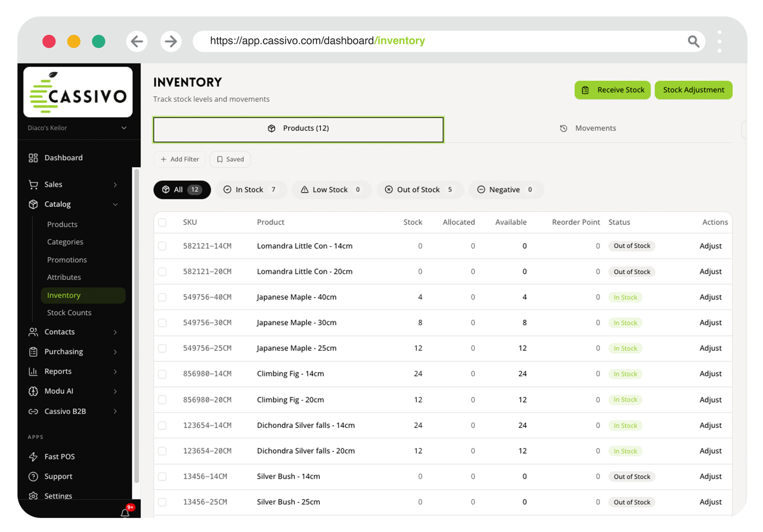The height and width of the screenshot is (532, 763).
Task: Click Adjust for Silver Bush - 14cm
Action: point(711,476)
